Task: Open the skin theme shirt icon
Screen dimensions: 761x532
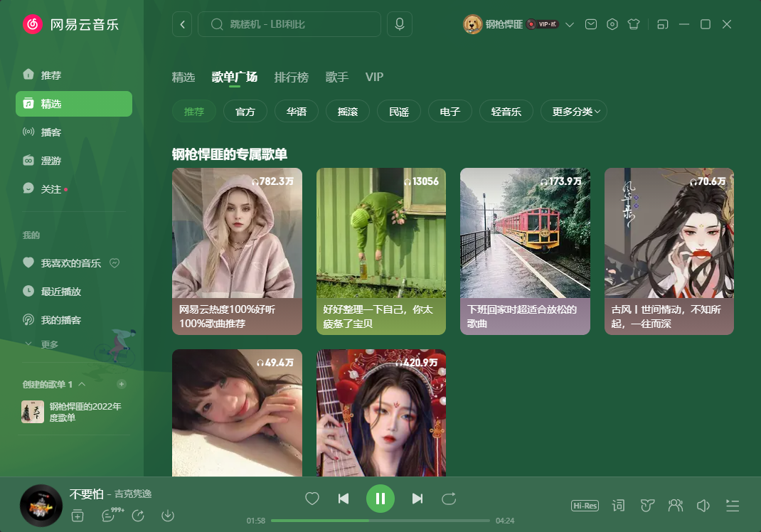Action: tap(634, 24)
